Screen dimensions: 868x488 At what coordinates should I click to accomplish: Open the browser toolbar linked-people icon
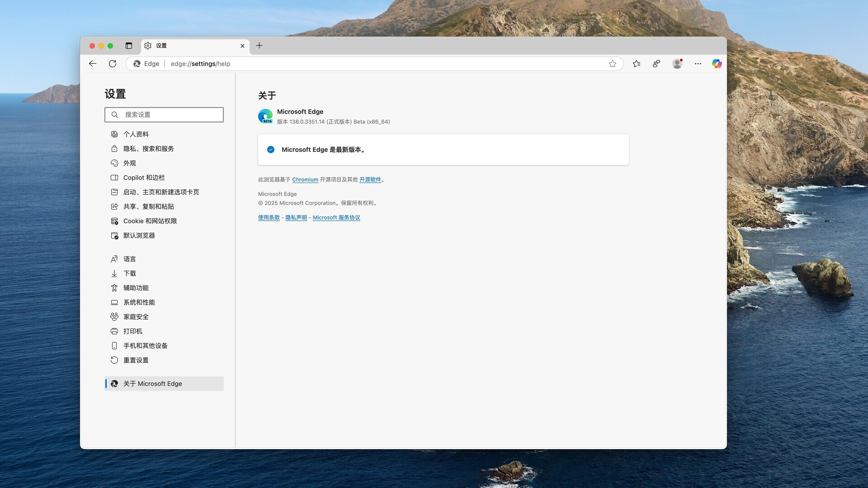point(656,64)
